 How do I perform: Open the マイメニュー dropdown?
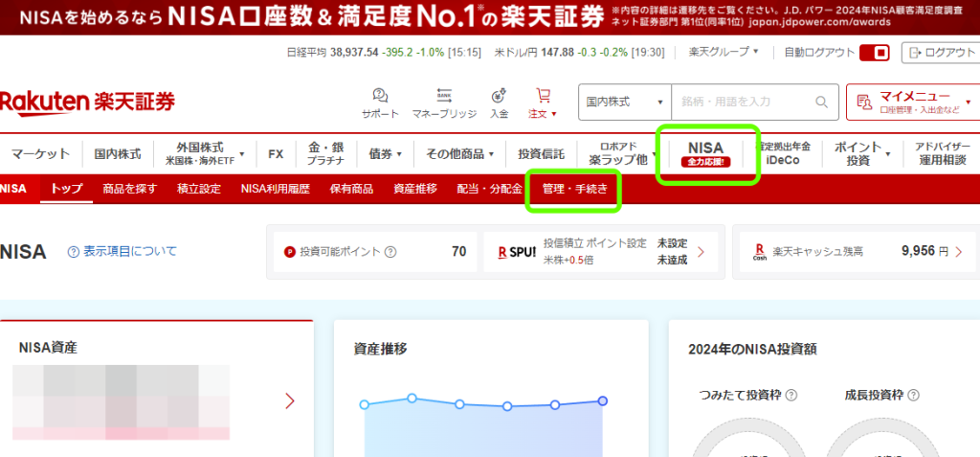[x=913, y=102]
